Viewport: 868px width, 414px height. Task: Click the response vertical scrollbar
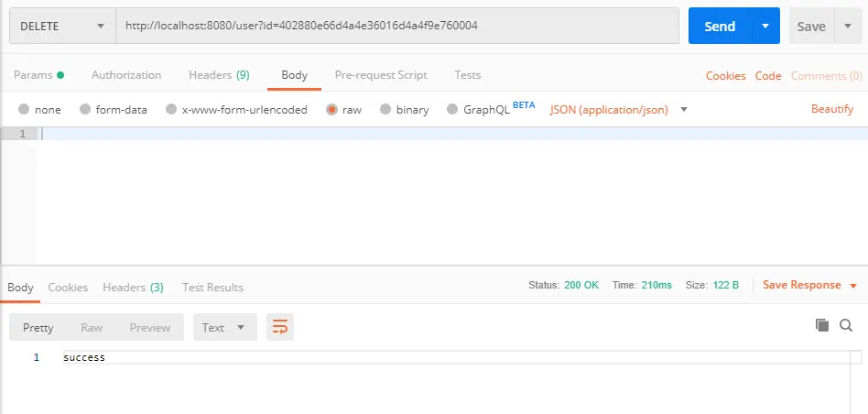[856, 382]
